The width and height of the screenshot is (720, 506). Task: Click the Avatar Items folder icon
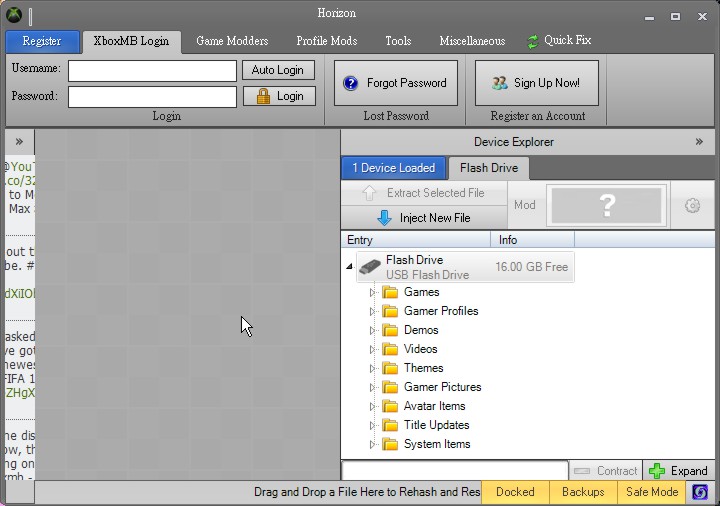[x=390, y=406]
